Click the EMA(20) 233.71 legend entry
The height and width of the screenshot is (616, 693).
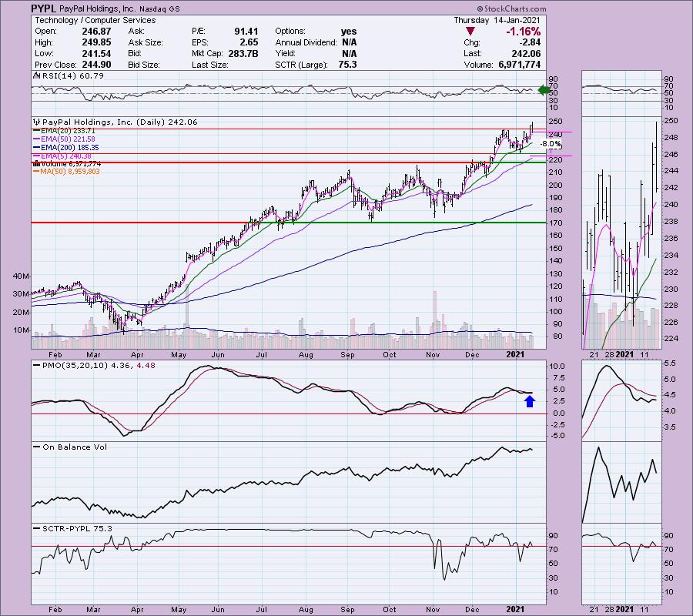pos(63,131)
